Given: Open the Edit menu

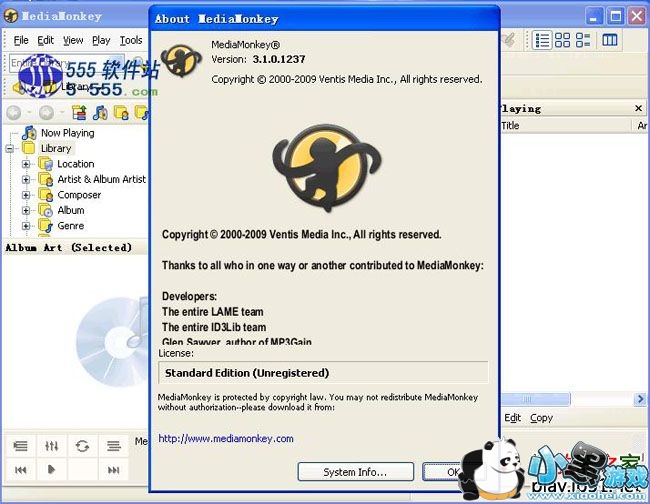Looking at the screenshot, I should (x=46, y=40).
